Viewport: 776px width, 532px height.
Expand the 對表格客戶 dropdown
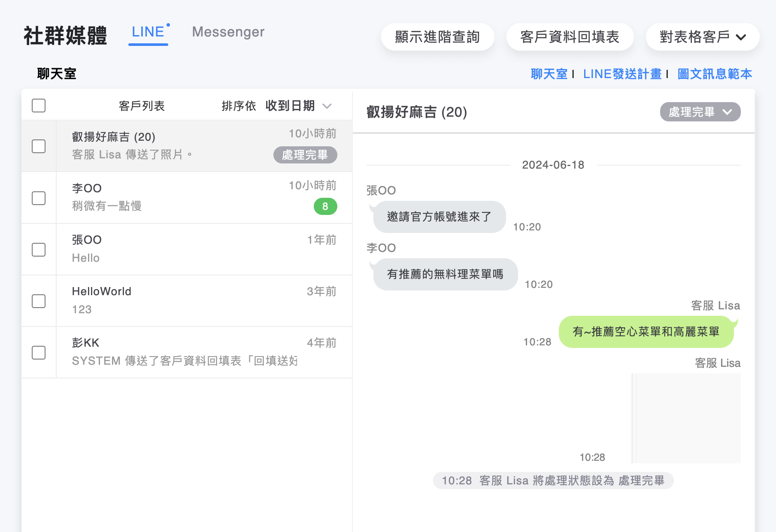point(702,37)
